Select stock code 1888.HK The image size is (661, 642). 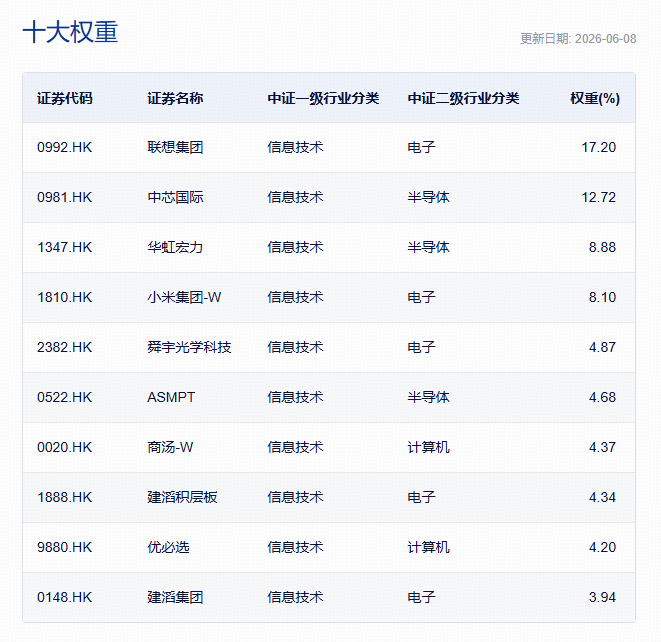point(64,497)
